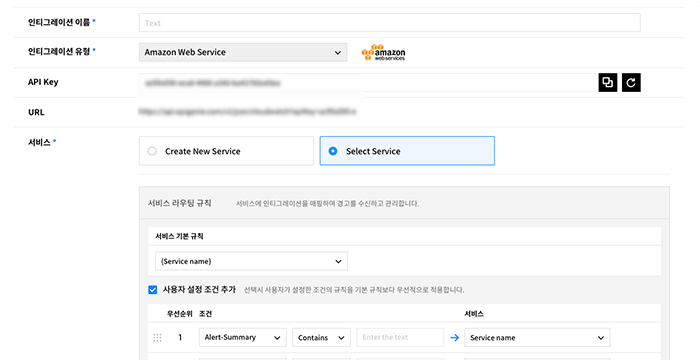Expand the {Service name} default rule dropdown
This screenshot has height=360, width=700.
pos(251,261)
